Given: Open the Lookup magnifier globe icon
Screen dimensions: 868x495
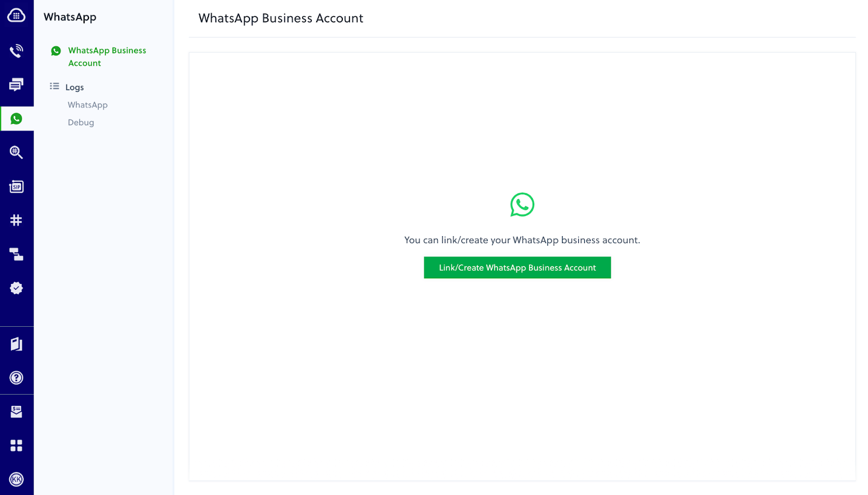Looking at the screenshot, I should click(x=16, y=153).
